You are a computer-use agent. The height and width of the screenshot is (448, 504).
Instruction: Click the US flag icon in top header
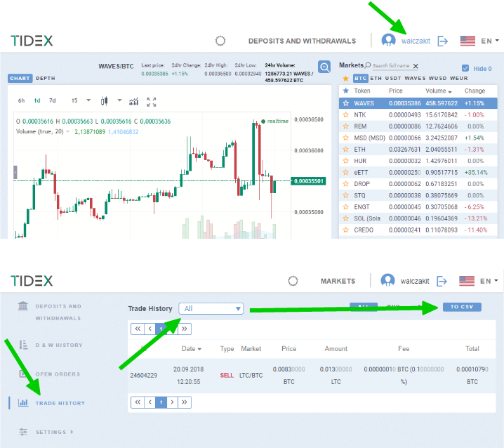[x=467, y=41]
